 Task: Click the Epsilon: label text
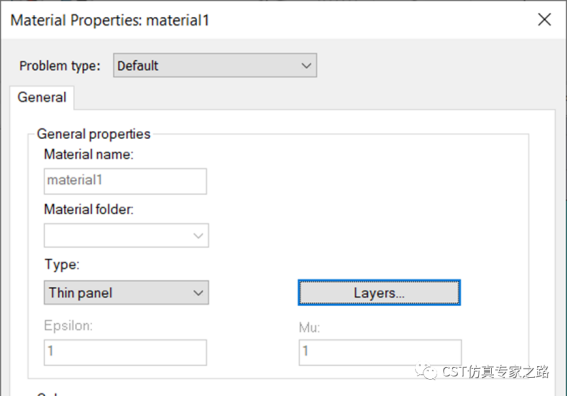[x=68, y=325]
